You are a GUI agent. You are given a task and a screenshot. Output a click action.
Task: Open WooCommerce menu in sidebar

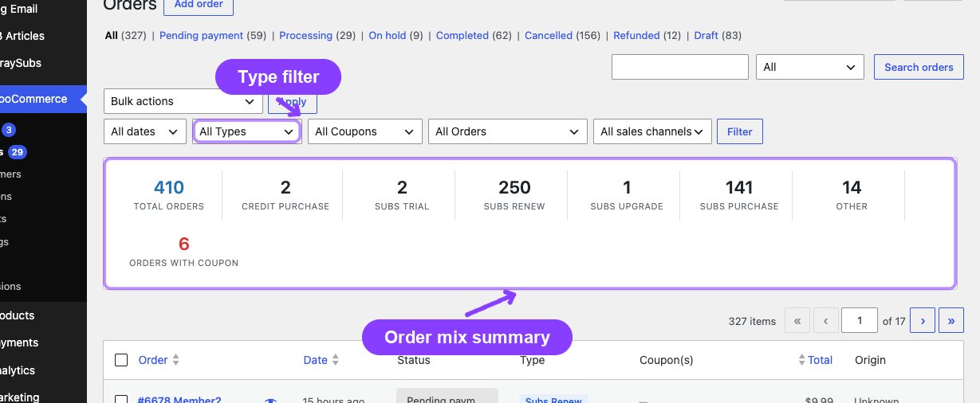coord(40,100)
